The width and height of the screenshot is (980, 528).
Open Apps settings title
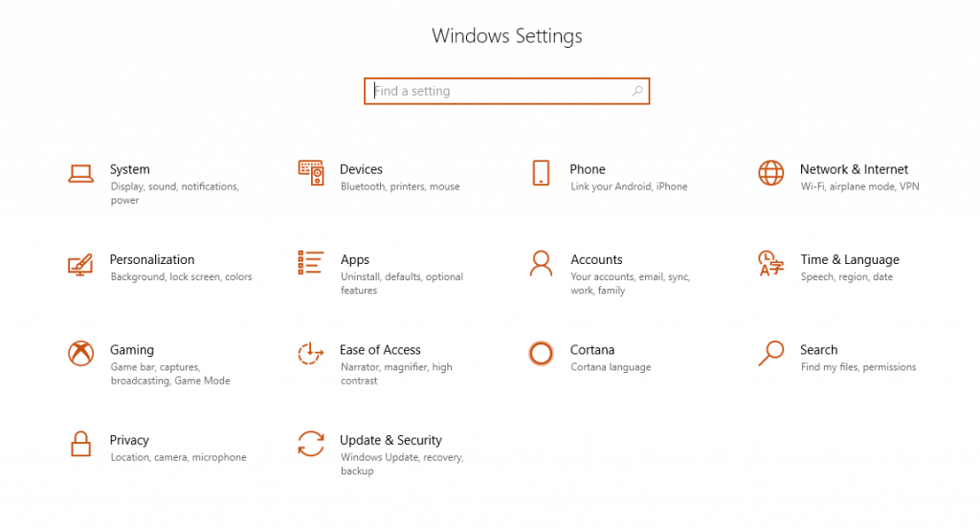tap(355, 260)
